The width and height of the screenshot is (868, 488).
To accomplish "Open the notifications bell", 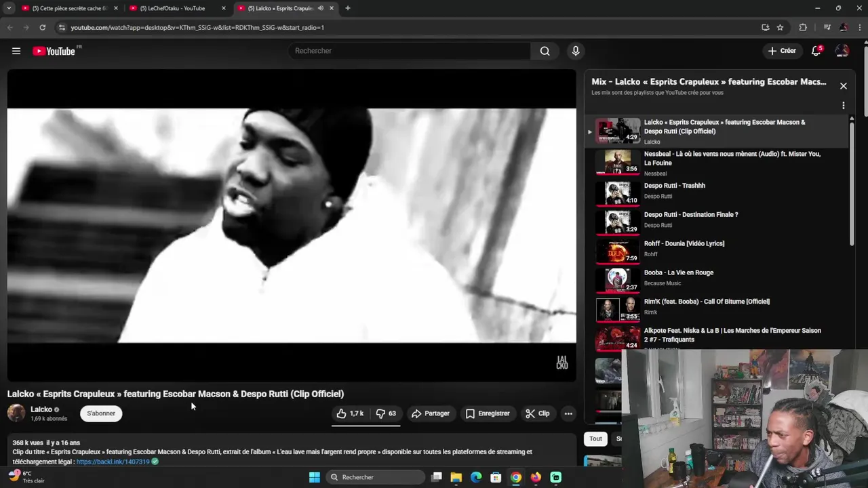I will click(816, 51).
